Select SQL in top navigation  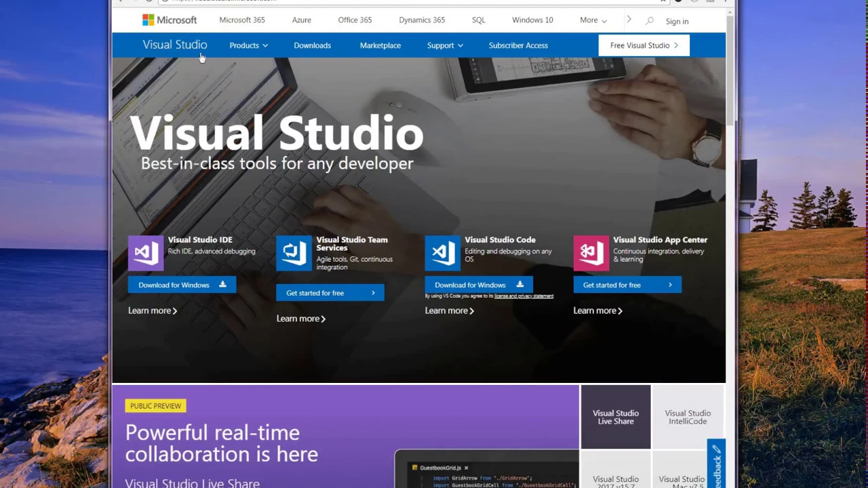(479, 20)
